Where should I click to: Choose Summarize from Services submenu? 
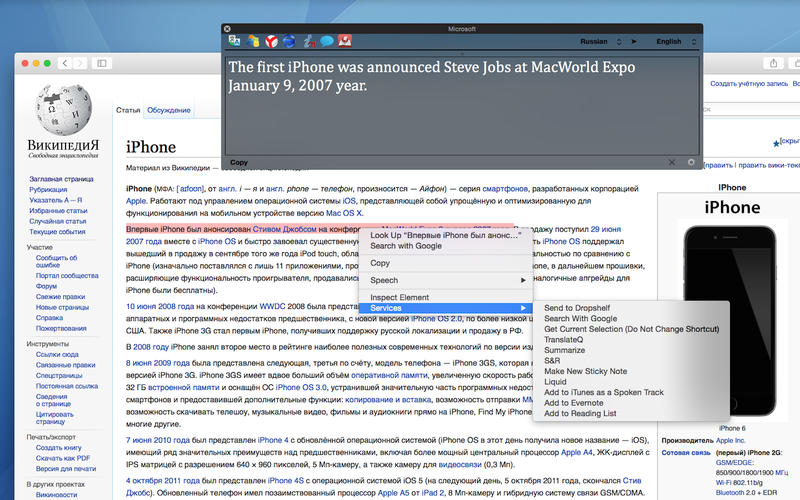click(x=631, y=350)
